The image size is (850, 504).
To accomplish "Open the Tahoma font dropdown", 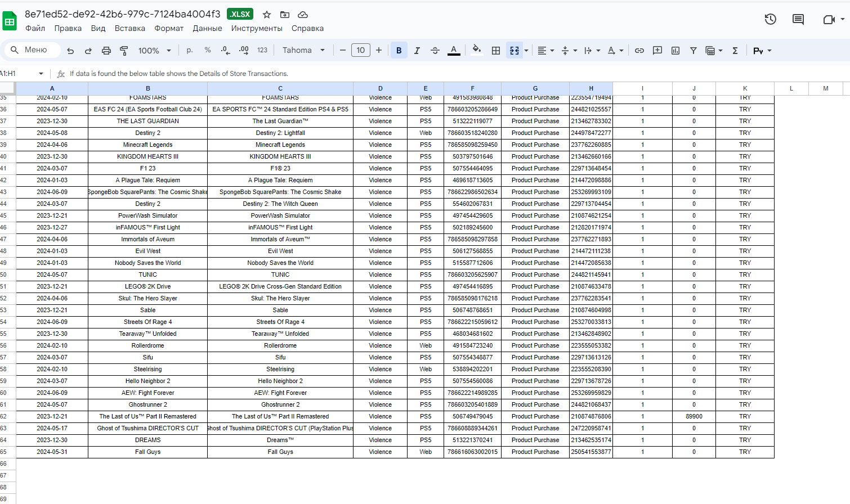I will pyautogui.click(x=304, y=50).
